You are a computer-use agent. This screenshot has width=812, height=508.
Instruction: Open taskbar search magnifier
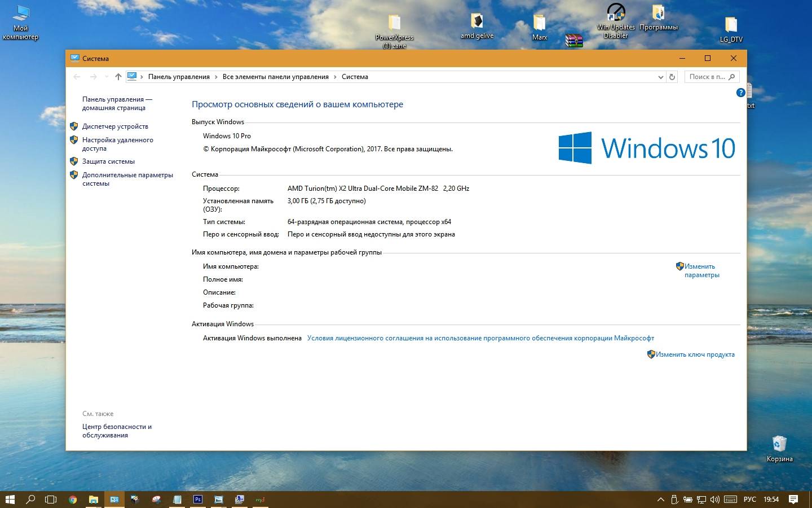click(30, 499)
